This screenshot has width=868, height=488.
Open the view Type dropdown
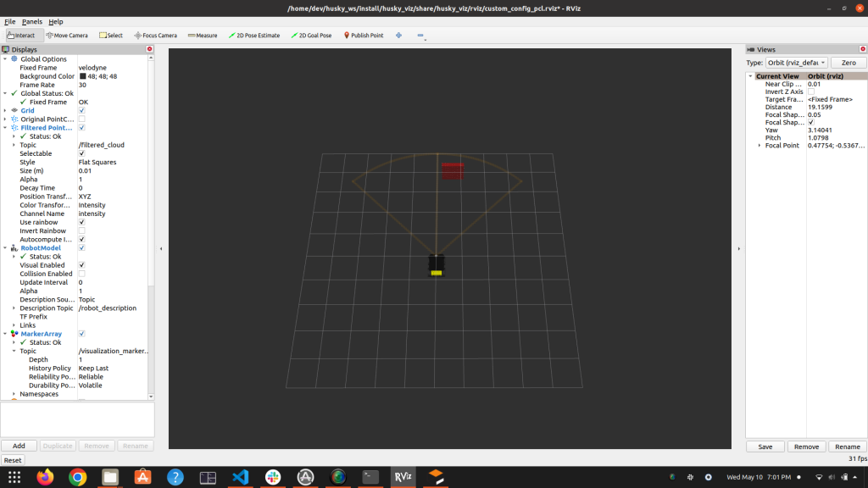[796, 63]
